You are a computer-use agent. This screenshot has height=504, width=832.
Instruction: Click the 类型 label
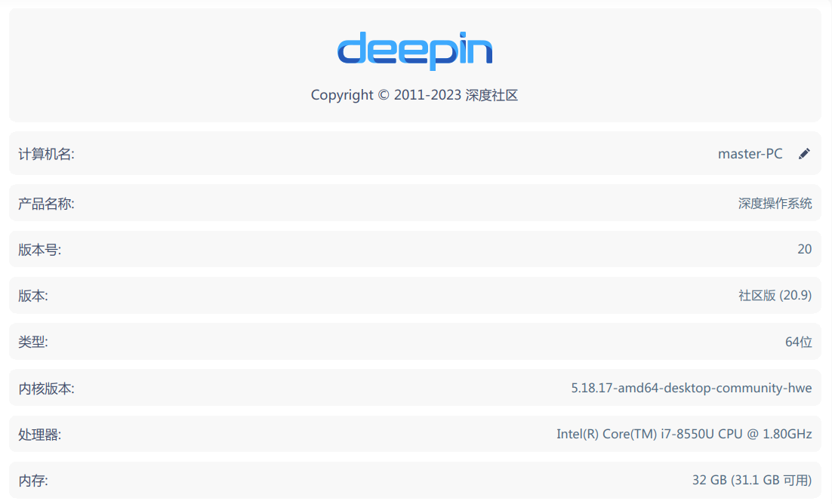point(33,342)
